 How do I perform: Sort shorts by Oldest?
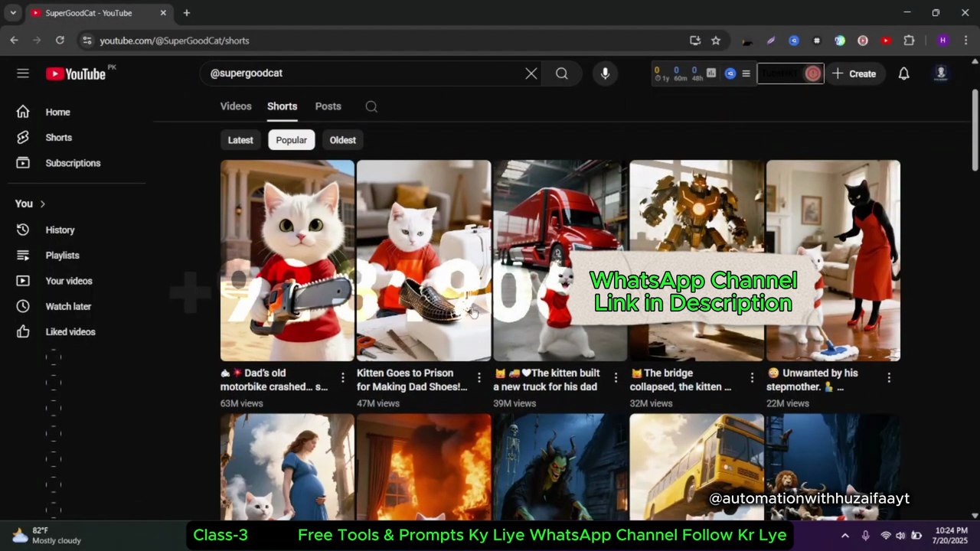(343, 140)
